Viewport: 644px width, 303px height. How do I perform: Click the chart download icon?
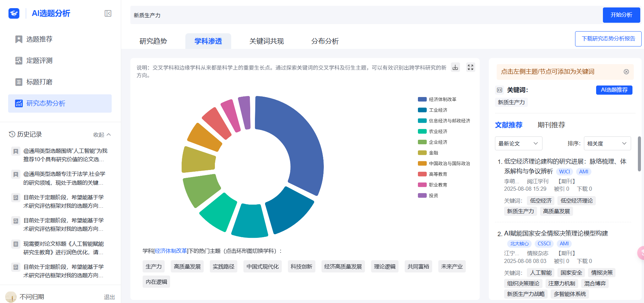(x=455, y=67)
